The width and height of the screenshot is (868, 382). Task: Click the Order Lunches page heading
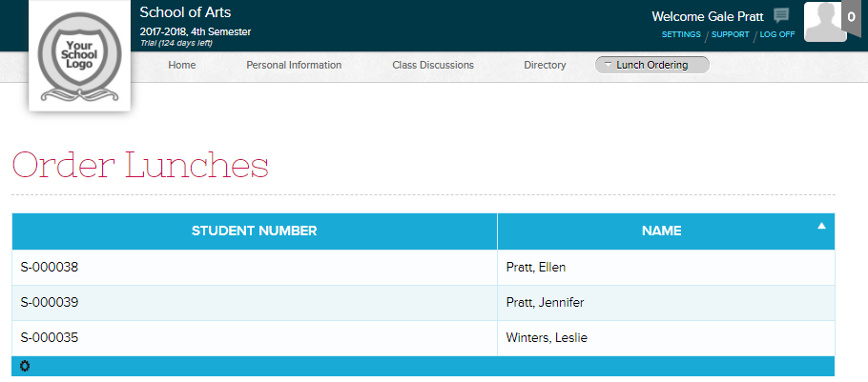click(140, 165)
